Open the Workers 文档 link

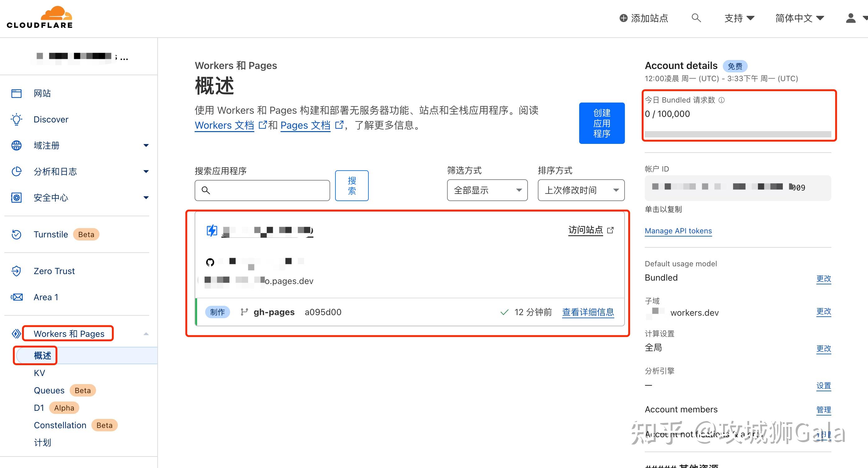coord(224,125)
